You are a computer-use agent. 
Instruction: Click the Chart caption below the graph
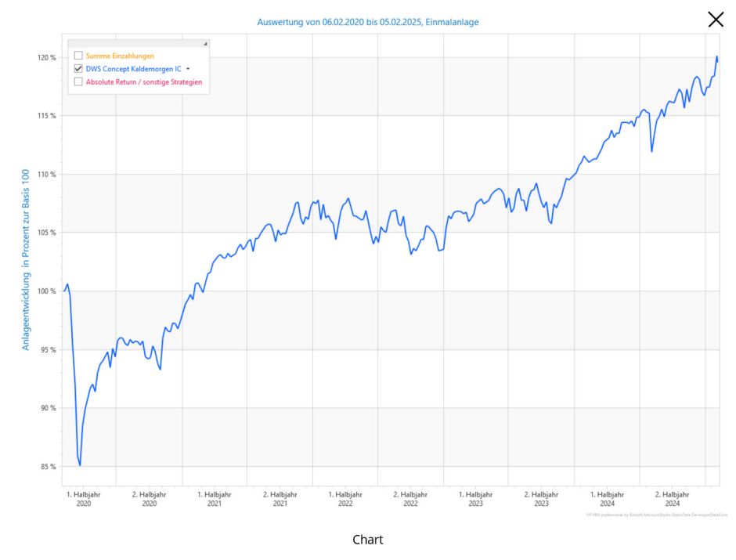pyautogui.click(x=368, y=540)
